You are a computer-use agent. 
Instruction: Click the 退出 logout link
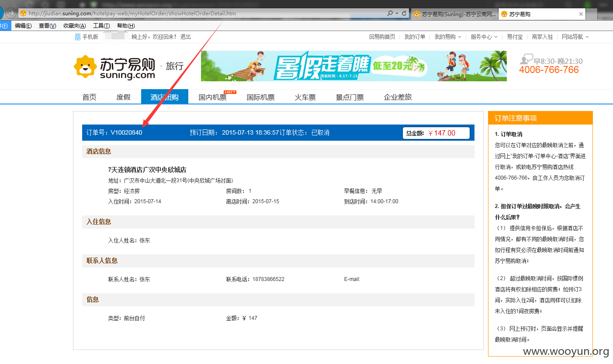click(186, 37)
